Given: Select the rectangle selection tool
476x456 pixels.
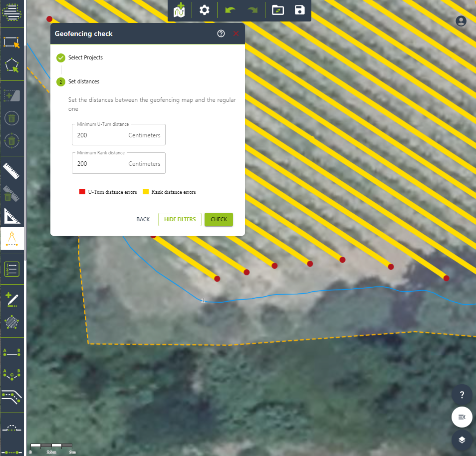Looking at the screenshot, I should point(11,42).
